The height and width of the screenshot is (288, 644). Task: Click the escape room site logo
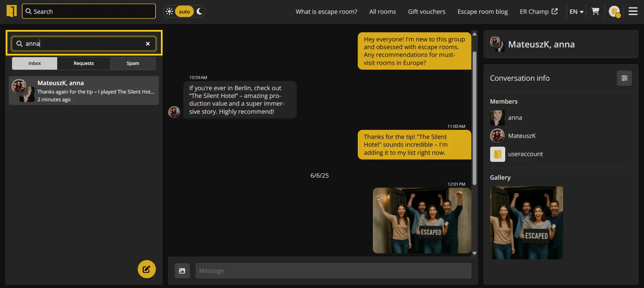click(11, 11)
